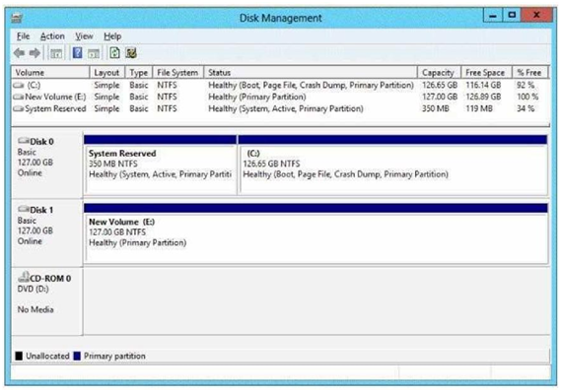The width and height of the screenshot is (561, 392).
Task: Click the Back arrow toolbar icon
Action: [20, 53]
